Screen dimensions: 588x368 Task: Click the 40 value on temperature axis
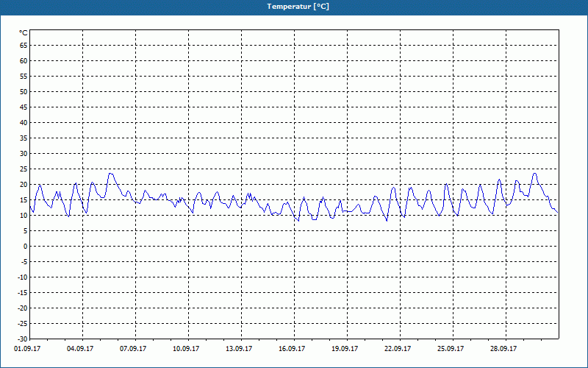tap(24, 123)
